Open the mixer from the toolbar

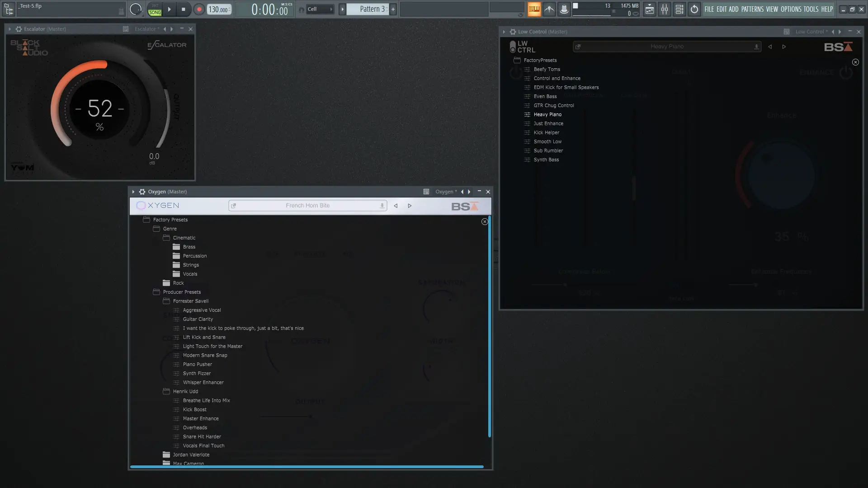pos(664,9)
